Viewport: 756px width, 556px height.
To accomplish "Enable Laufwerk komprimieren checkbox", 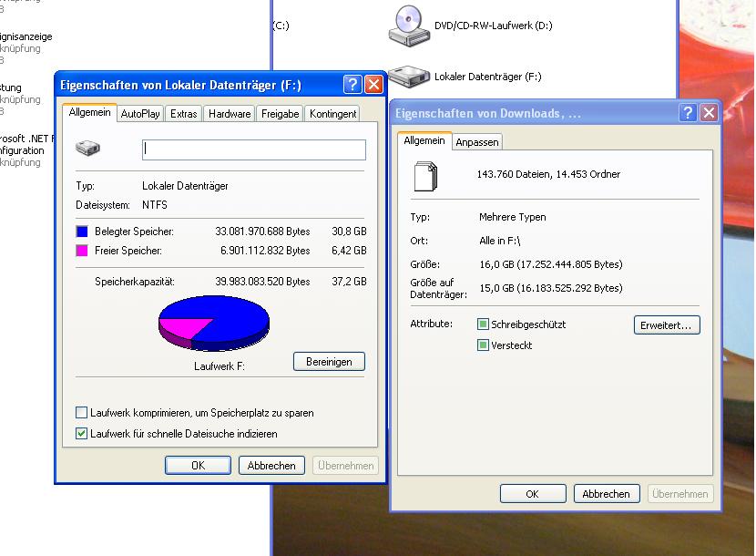I will tap(81, 413).
